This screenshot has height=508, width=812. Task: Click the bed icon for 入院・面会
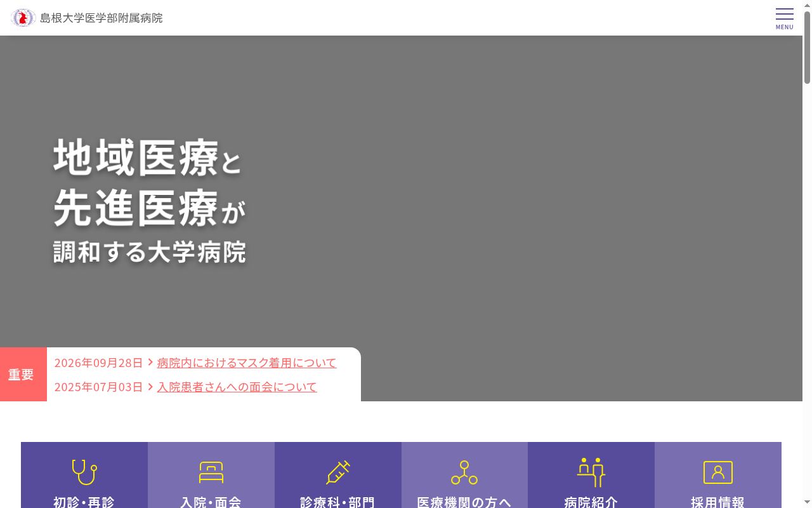[x=211, y=472]
